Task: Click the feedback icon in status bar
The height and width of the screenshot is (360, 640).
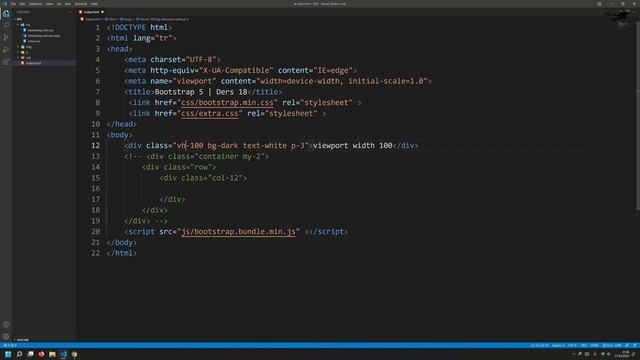Action: tap(627, 345)
